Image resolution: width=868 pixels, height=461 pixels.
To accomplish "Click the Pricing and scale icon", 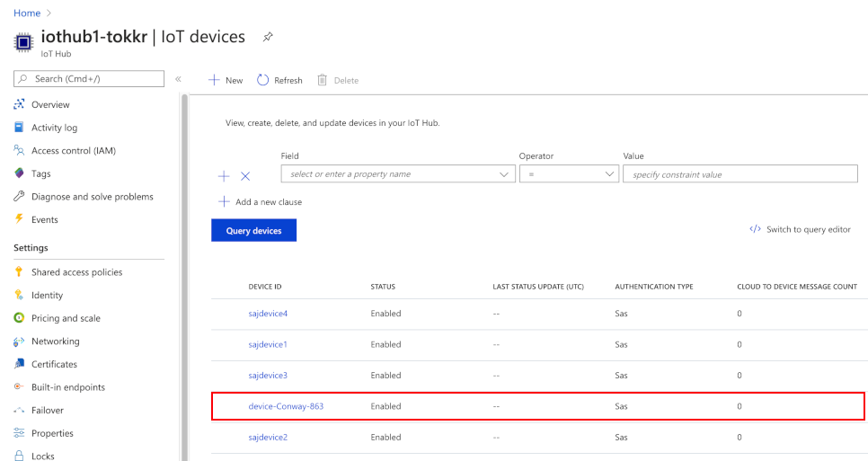I will point(20,317).
